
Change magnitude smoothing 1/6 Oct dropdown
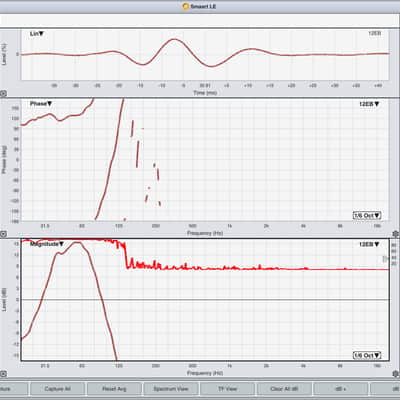[x=367, y=355]
